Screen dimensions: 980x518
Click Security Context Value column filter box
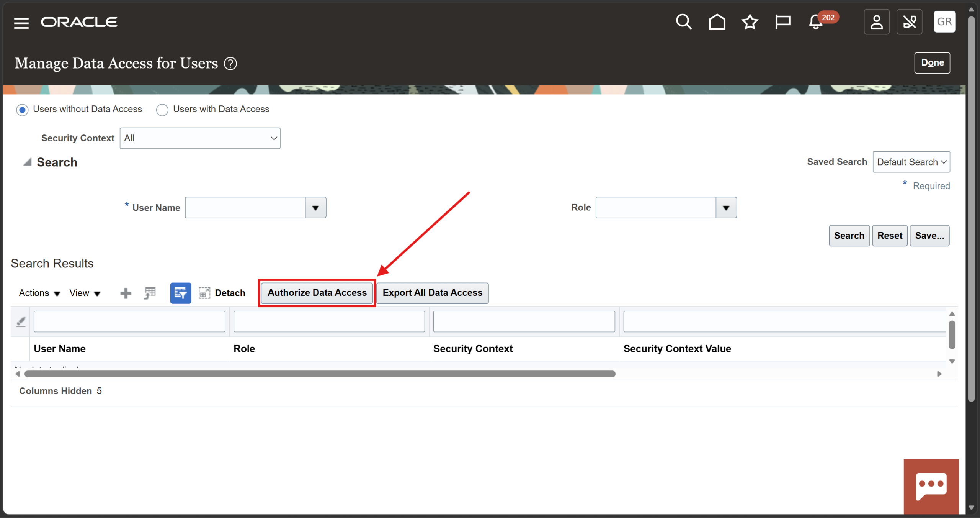coord(785,321)
